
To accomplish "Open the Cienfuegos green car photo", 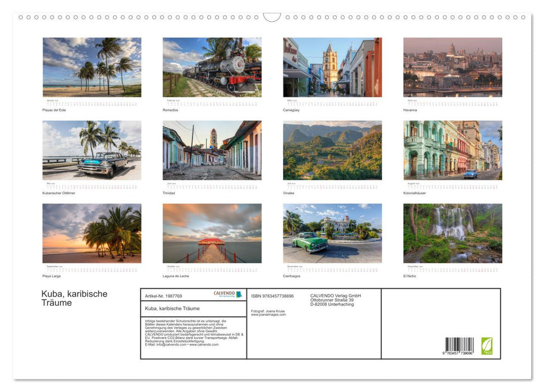I will [x=332, y=233].
